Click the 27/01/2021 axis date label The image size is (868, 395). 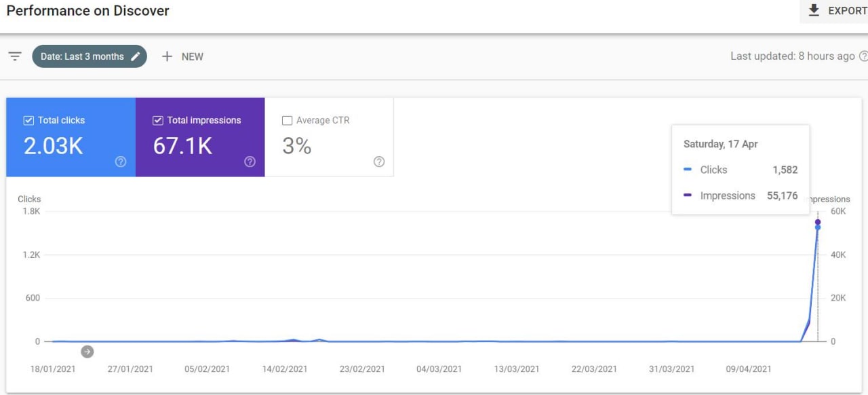pyautogui.click(x=130, y=369)
